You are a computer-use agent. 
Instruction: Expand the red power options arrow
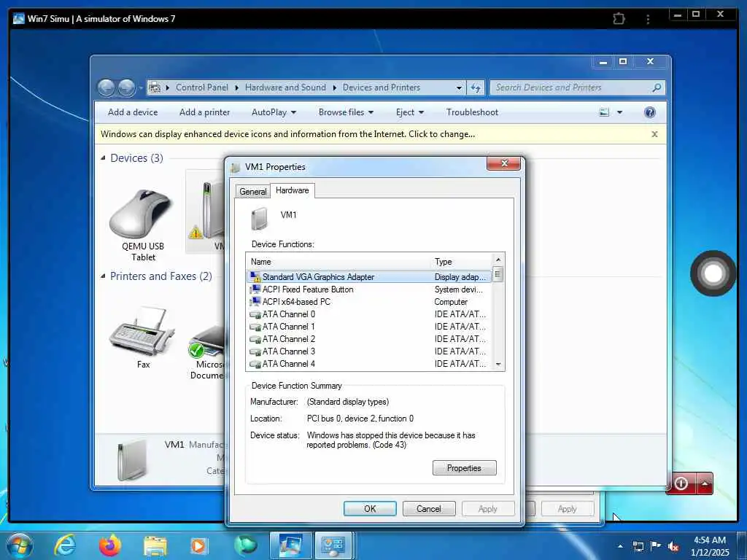[x=704, y=483]
